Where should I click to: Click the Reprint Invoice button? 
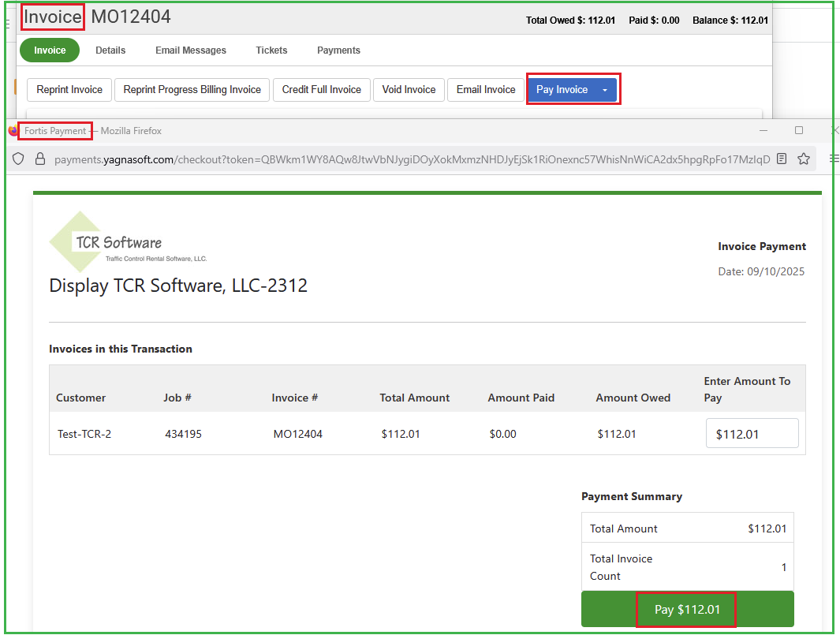pyautogui.click(x=69, y=89)
